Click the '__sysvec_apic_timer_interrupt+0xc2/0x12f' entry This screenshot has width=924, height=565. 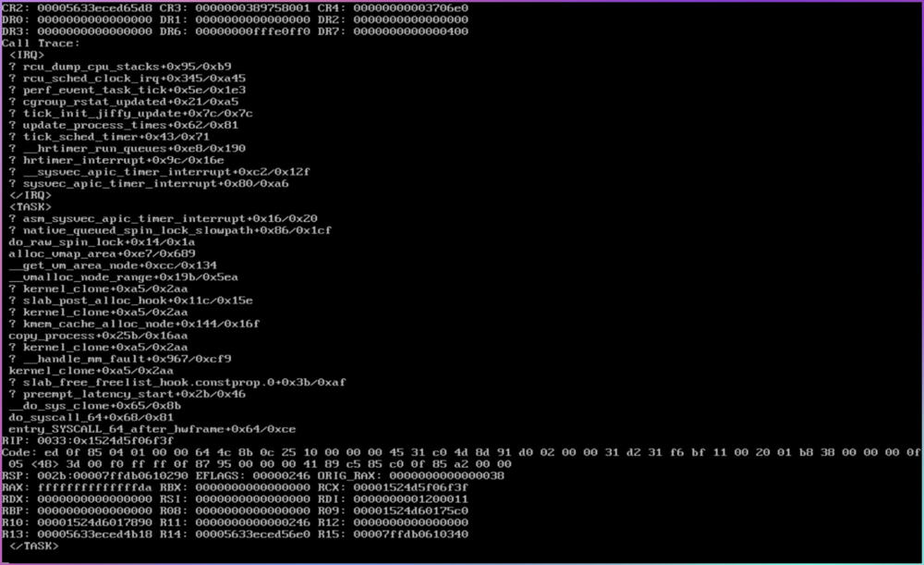click(x=160, y=172)
